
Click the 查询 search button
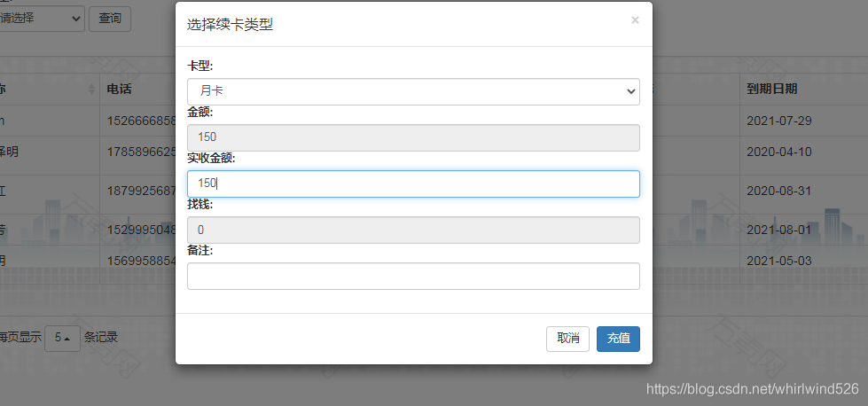point(110,18)
